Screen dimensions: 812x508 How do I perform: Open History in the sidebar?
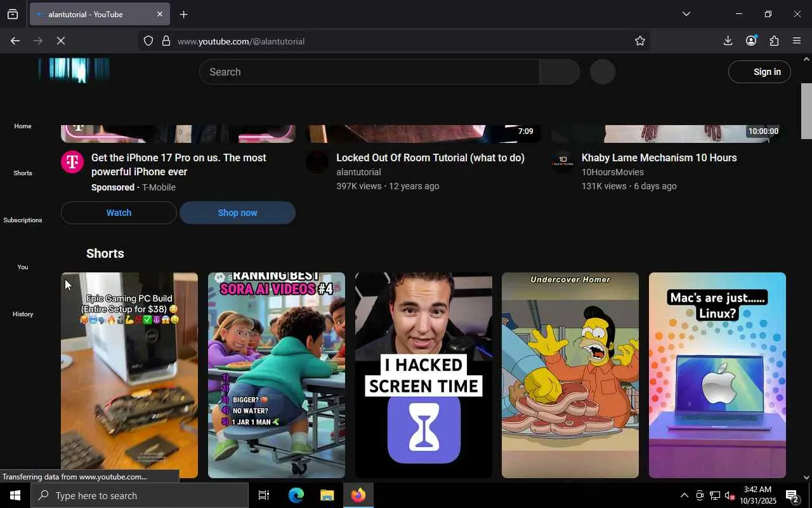point(23,314)
